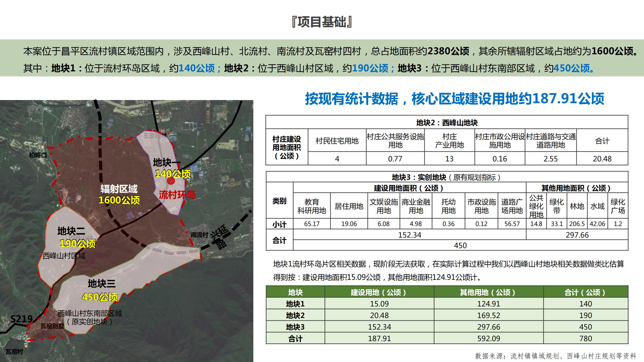Click the 柏峪口 label on the map
644x362 pixels.
(x=38, y=155)
